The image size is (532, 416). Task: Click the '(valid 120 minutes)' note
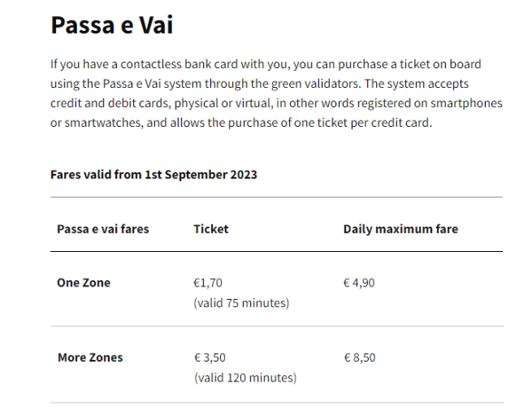point(246,377)
